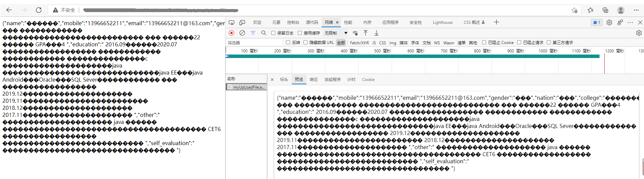
Task: Open Network panel settings gear
Action: (639, 33)
